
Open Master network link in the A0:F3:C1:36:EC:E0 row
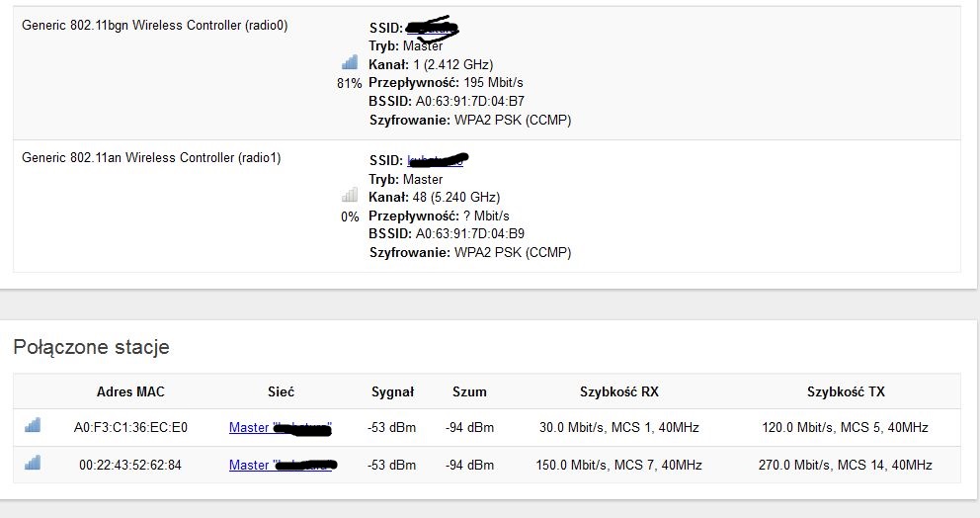281,428
